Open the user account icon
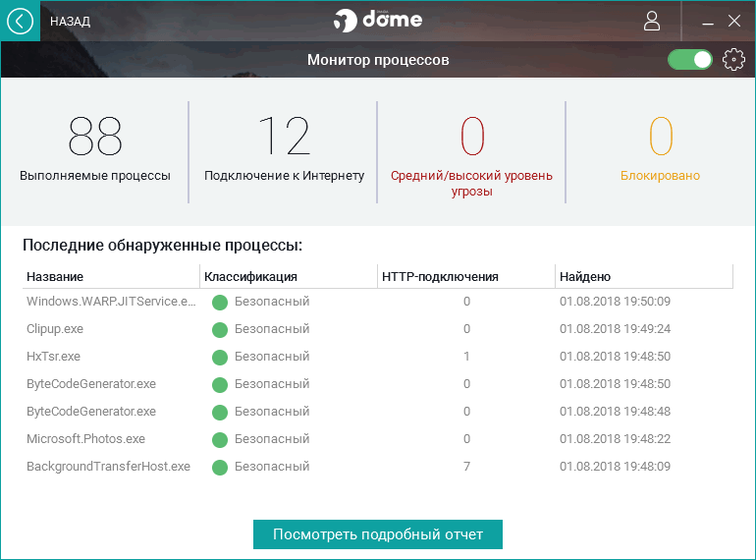756x560 pixels. (x=652, y=22)
